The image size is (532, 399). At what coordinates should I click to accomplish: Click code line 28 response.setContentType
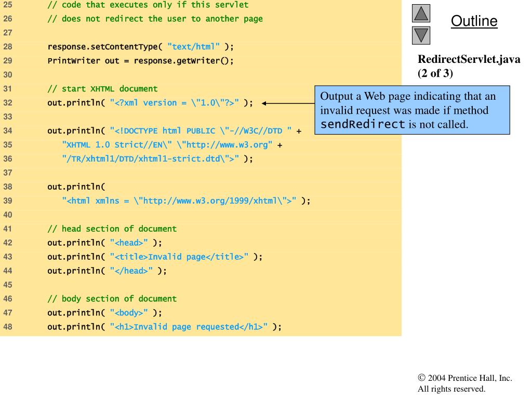click(140, 46)
